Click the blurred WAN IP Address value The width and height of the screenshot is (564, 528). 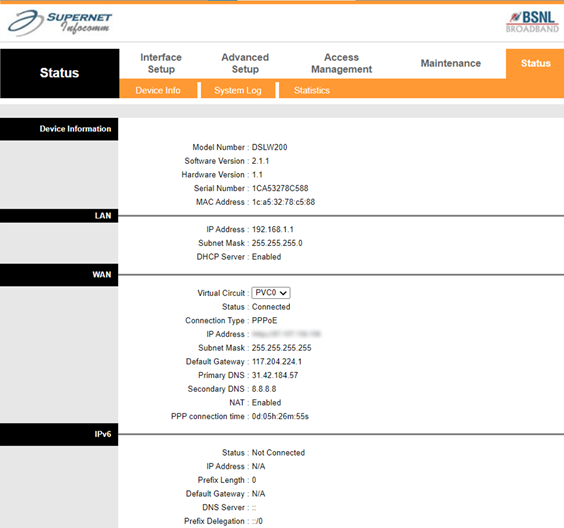tap(286, 334)
